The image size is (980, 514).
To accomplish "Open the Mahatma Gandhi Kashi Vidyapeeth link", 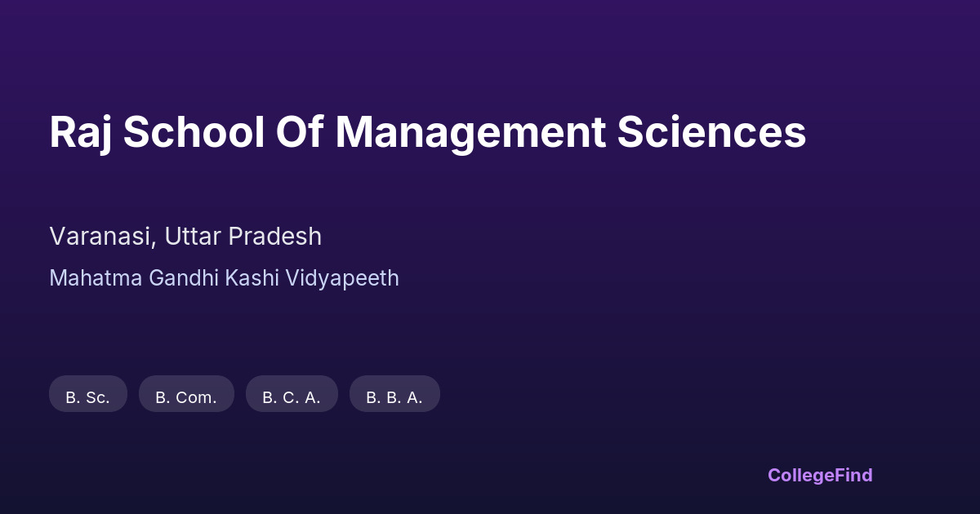I will [224, 278].
